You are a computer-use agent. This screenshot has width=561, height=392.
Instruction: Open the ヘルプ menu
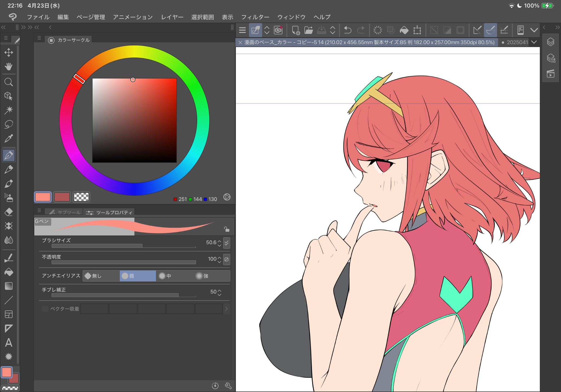coord(322,17)
